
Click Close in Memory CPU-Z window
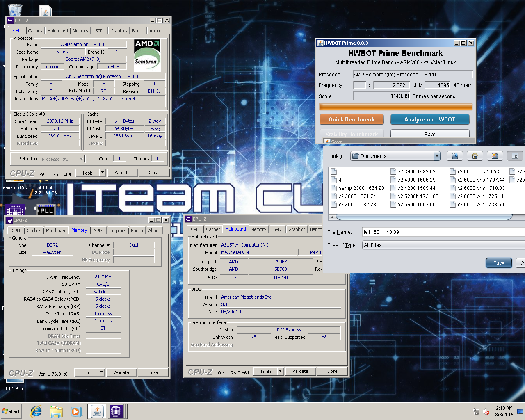coord(153,372)
